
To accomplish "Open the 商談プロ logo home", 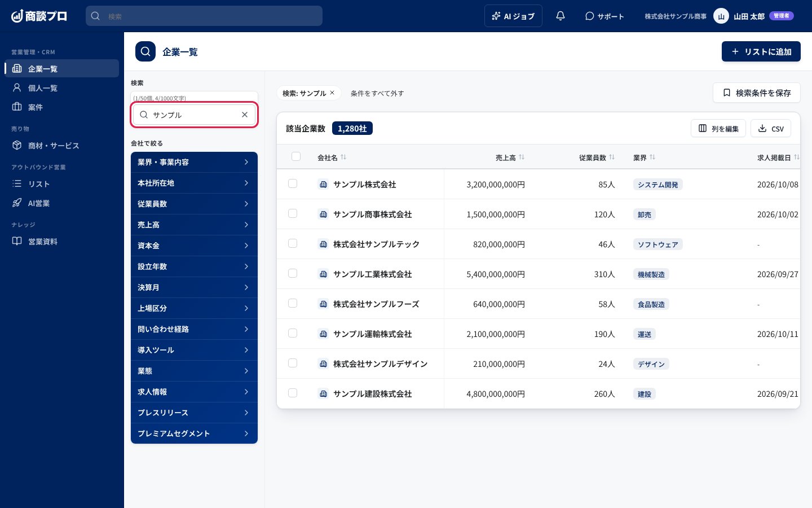I will [39, 16].
